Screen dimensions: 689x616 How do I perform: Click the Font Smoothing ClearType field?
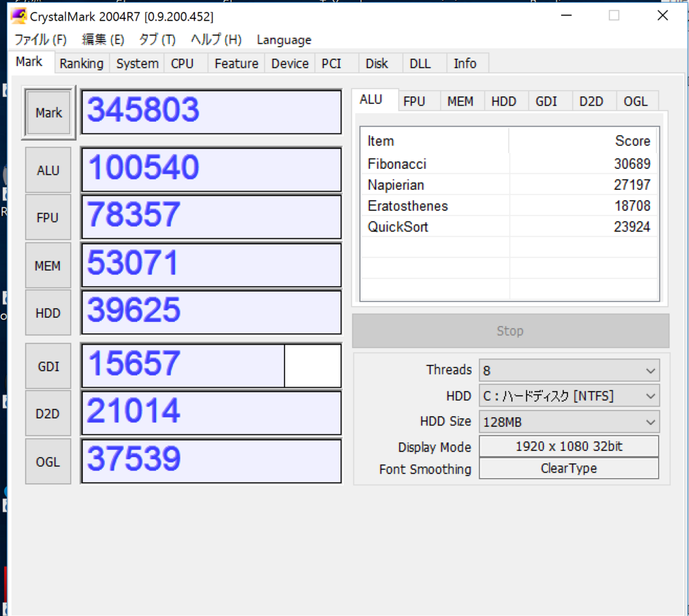[x=569, y=469]
